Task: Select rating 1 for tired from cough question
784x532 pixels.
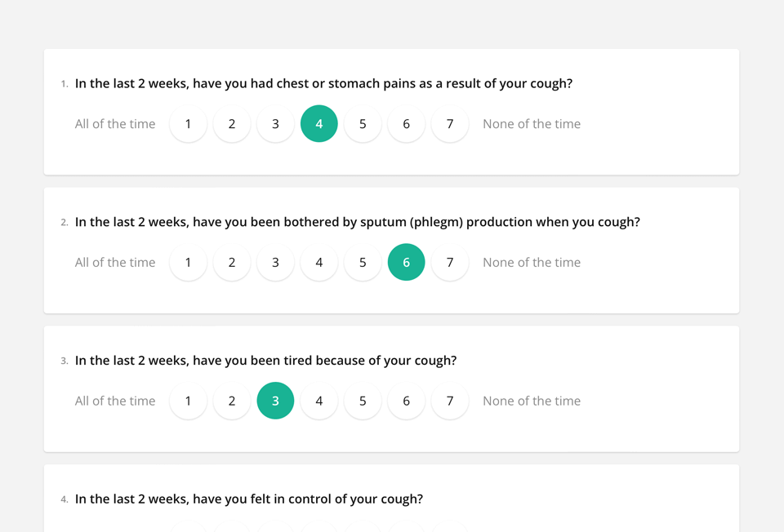Action: [x=188, y=401]
